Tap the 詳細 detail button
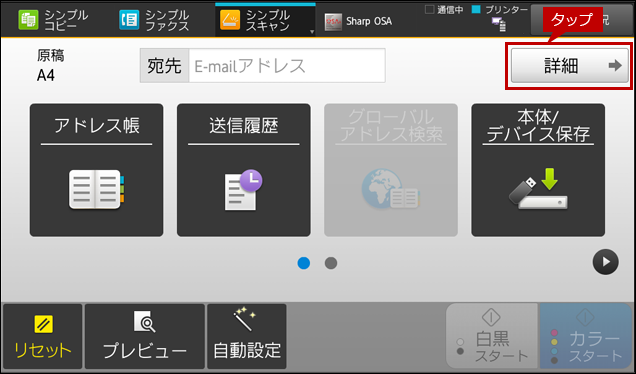The height and width of the screenshot is (374, 636). tap(569, 66)
